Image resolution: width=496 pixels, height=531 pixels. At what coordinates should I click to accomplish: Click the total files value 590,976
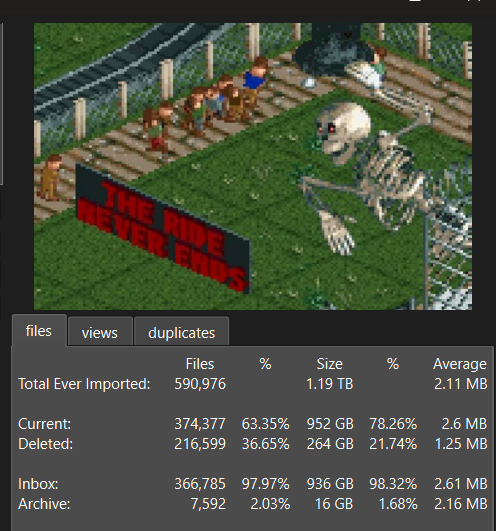click(x=200, y=384)
